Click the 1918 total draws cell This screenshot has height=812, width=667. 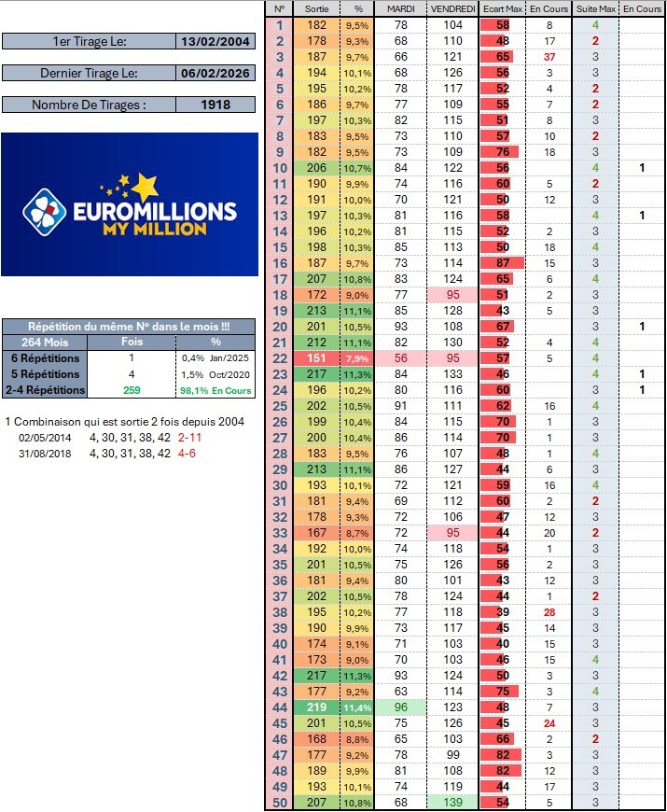pos(216,105)
